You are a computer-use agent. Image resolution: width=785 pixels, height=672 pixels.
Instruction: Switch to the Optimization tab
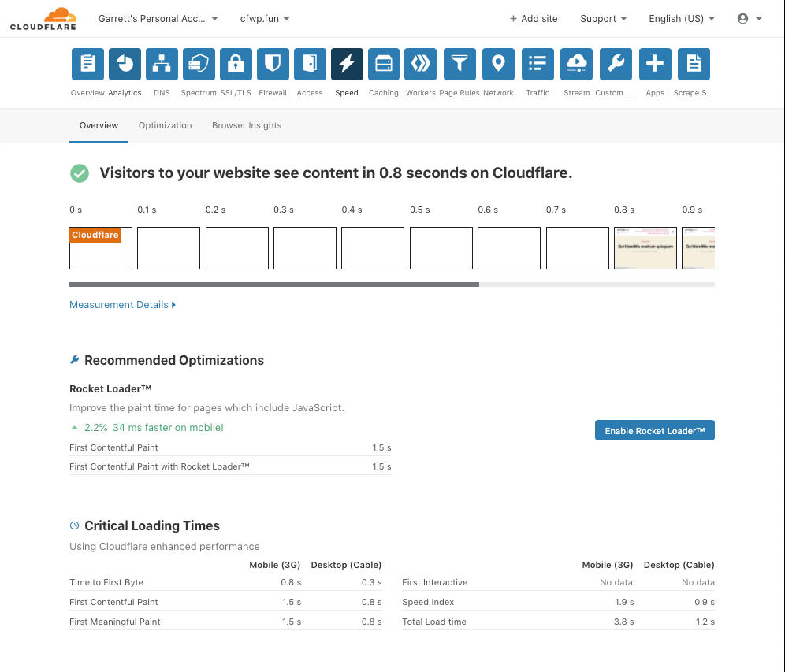(x=165, y=125)
